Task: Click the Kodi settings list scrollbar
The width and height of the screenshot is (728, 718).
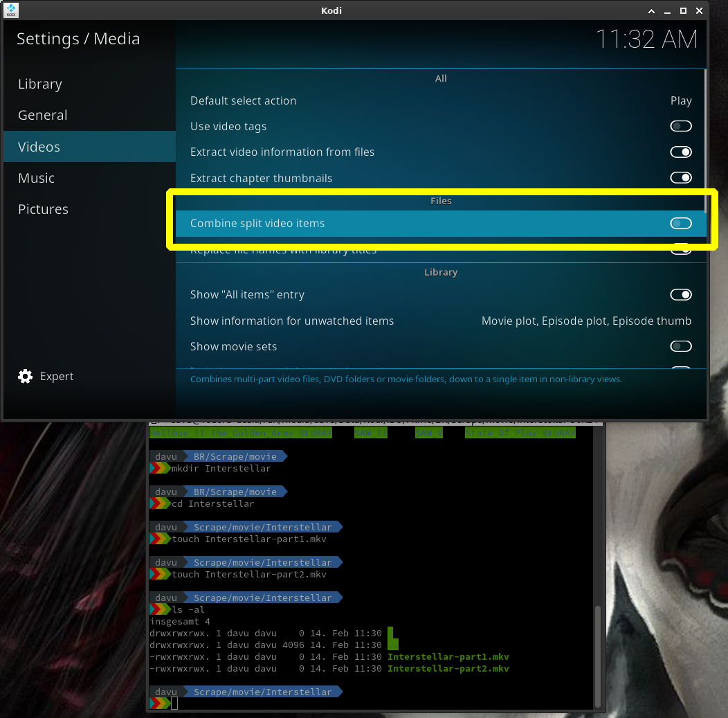Action: click(705, 142)
